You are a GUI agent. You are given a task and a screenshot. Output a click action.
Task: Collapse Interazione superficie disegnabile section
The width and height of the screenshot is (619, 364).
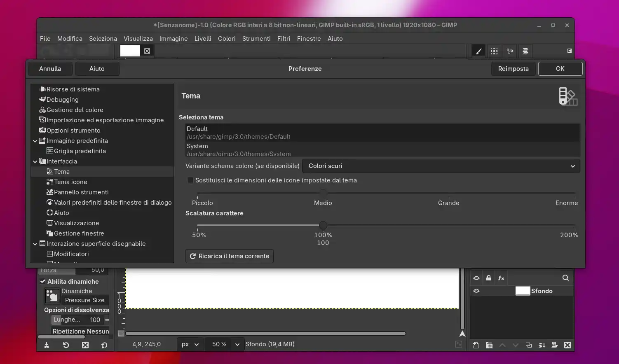pyautogui.click(x=35, y=244)
